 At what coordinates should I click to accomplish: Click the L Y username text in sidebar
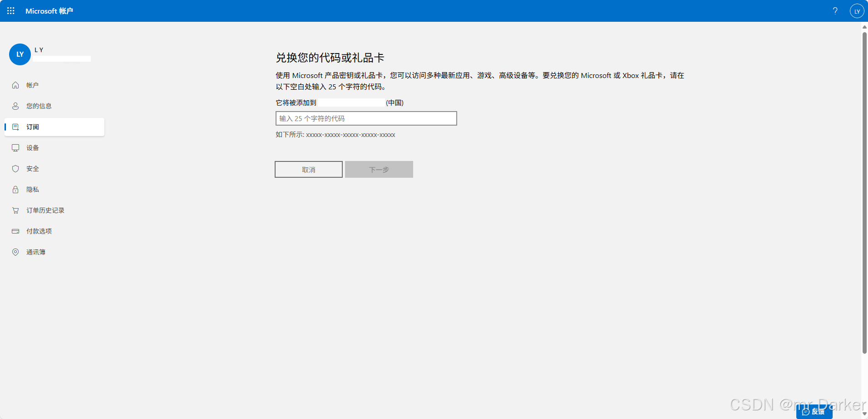click(39, 50)
